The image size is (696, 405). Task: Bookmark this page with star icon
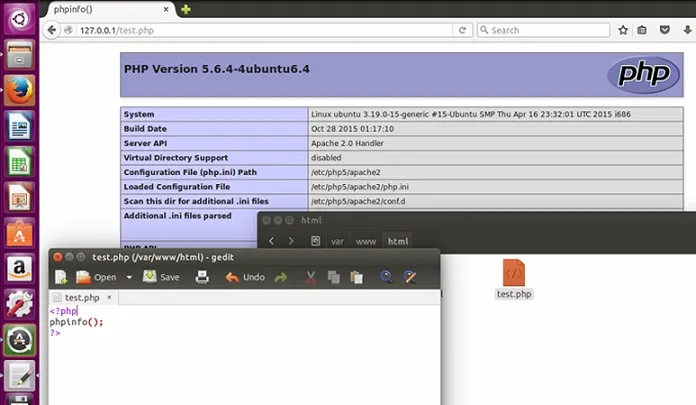(623, 30)
